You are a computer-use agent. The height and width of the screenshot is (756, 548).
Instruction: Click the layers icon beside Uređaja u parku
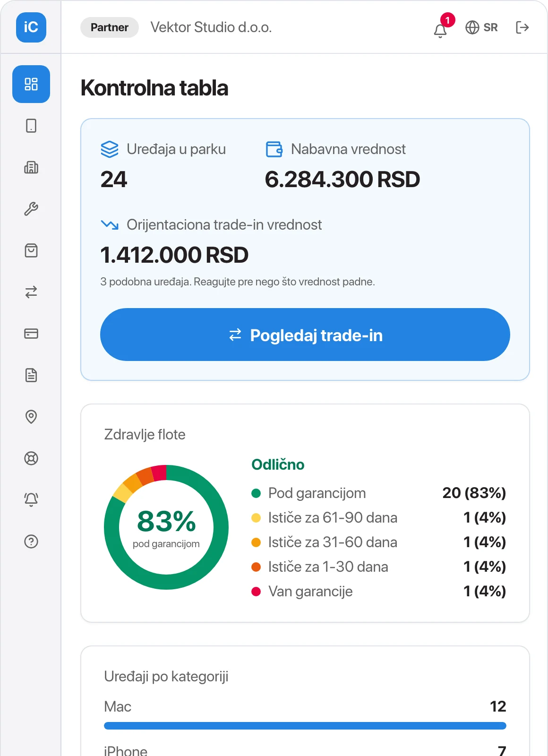coord(110,149)
